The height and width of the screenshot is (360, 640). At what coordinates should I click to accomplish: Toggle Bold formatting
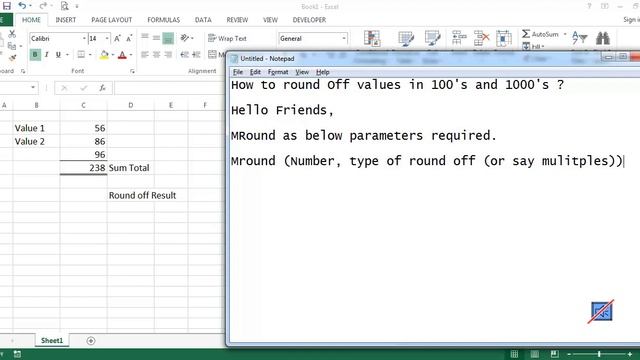(35, 54)
